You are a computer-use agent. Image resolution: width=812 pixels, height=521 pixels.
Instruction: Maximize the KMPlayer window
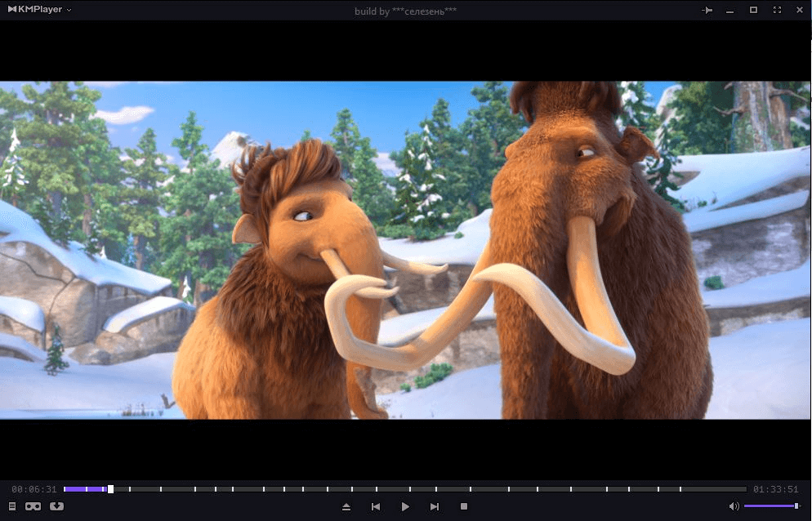(x=753, y=10)
